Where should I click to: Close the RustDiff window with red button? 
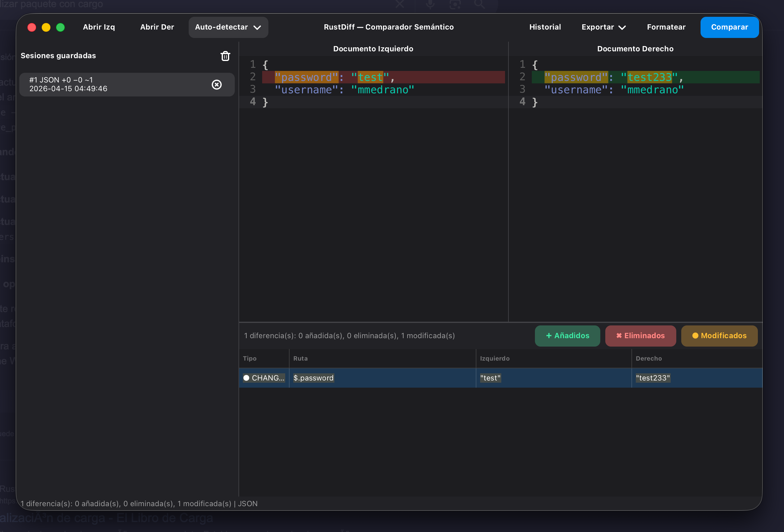tap(32, 27)
